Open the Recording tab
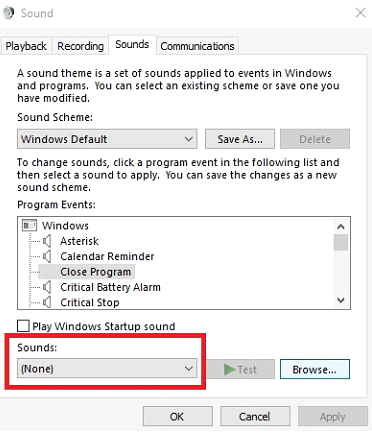The width and height of the screenshot is (372, 434). point(80,46)
